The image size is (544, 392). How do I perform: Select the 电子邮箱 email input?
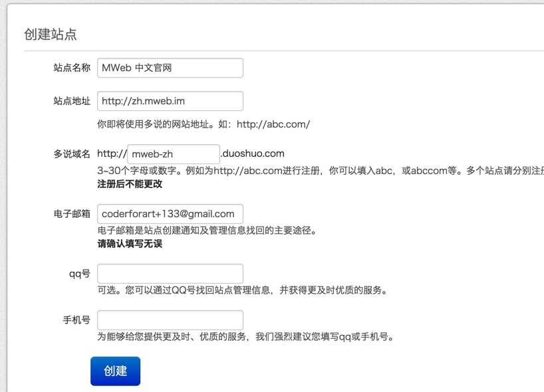(170, 214)
